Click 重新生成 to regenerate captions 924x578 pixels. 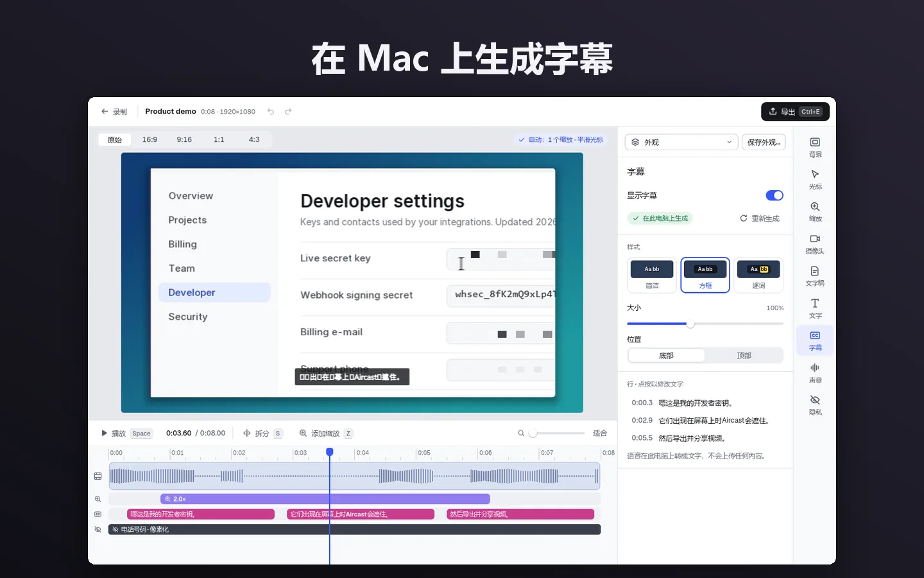(760, 218)
